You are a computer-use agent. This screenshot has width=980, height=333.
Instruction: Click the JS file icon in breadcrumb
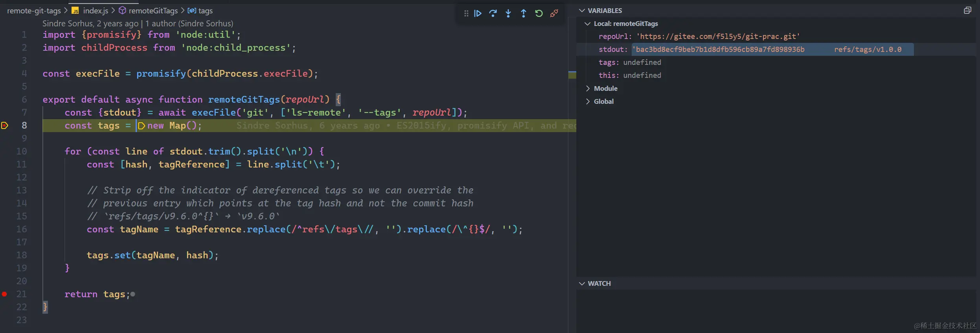point(75,11)
